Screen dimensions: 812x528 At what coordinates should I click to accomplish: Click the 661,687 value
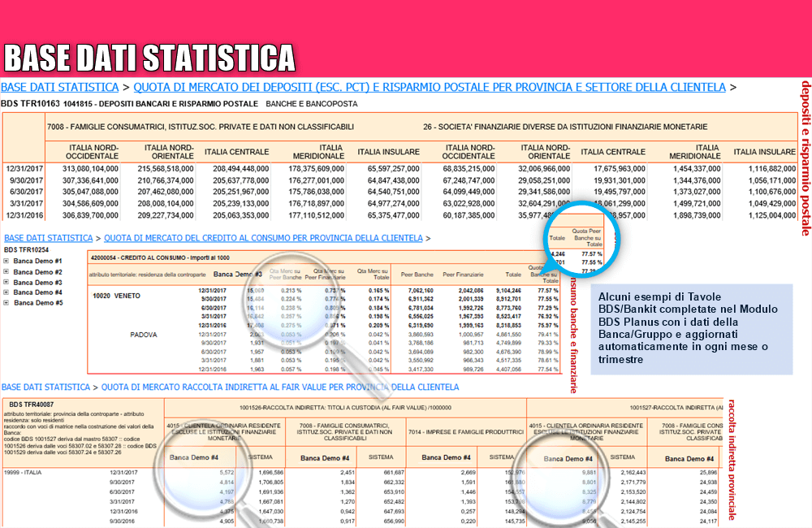[394, 473]
